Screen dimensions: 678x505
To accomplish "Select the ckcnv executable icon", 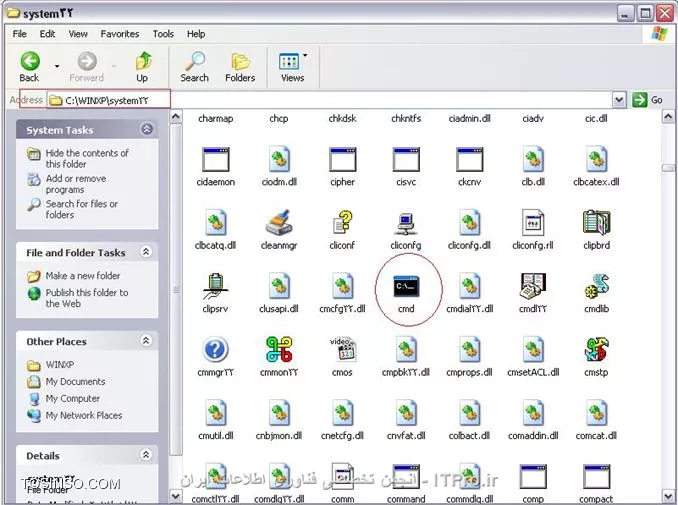I will pos(470,159).
